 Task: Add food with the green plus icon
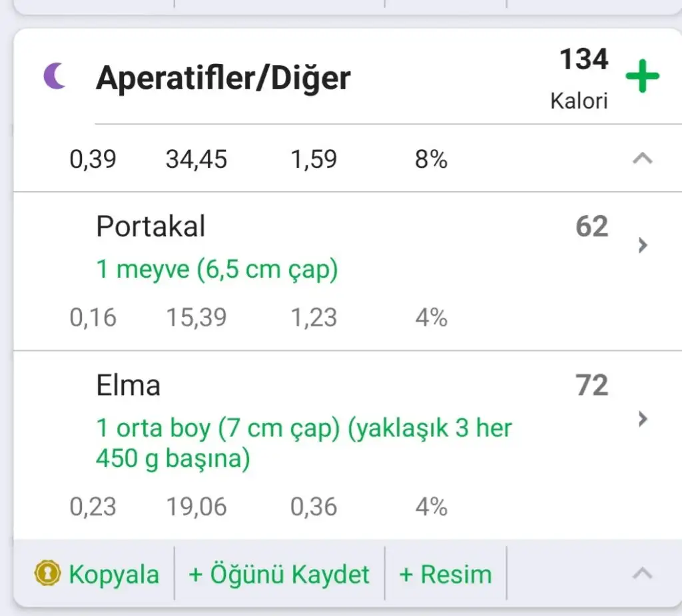click(642, 77)
